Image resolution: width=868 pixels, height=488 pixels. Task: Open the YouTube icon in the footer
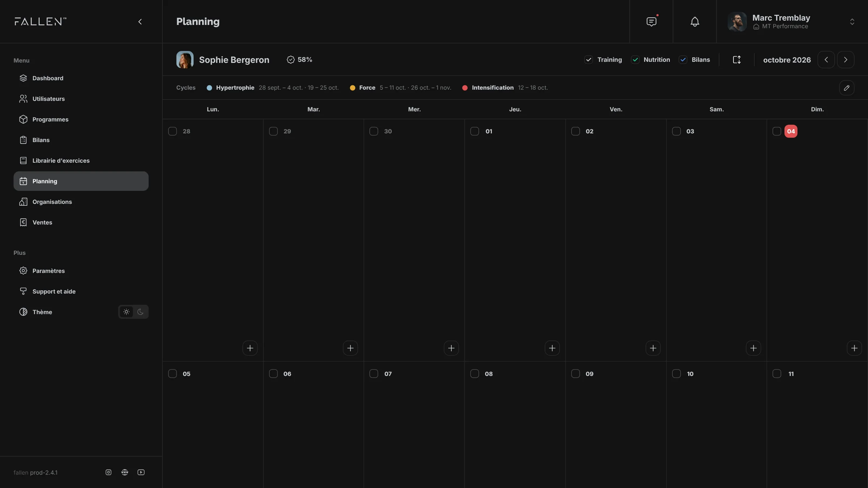[141, 472]
